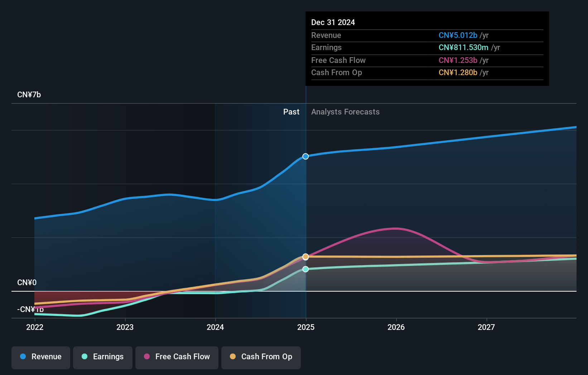Viewport: 588px width, 375px height.
Task: Click the 2023 x-axis label
Action: coord(125,327)
